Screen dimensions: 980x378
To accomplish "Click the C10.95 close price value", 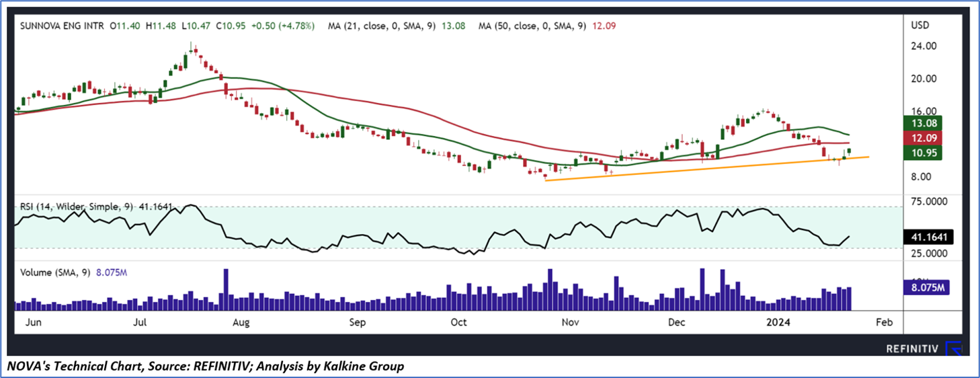I will 231,26.
